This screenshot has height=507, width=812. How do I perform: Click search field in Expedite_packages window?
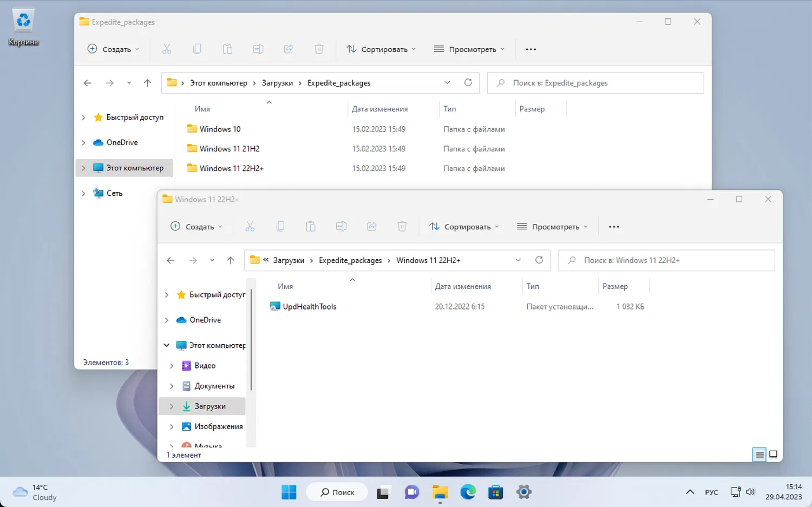tap(595, 83)
